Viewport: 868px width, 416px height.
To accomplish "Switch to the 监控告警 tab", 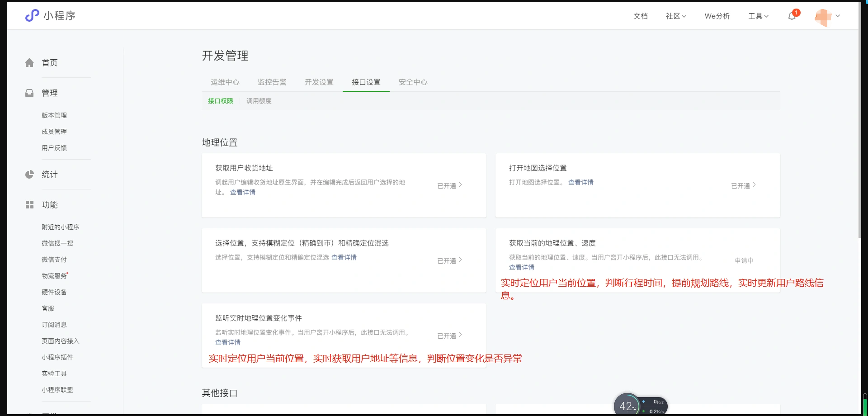I will (272, 82).
